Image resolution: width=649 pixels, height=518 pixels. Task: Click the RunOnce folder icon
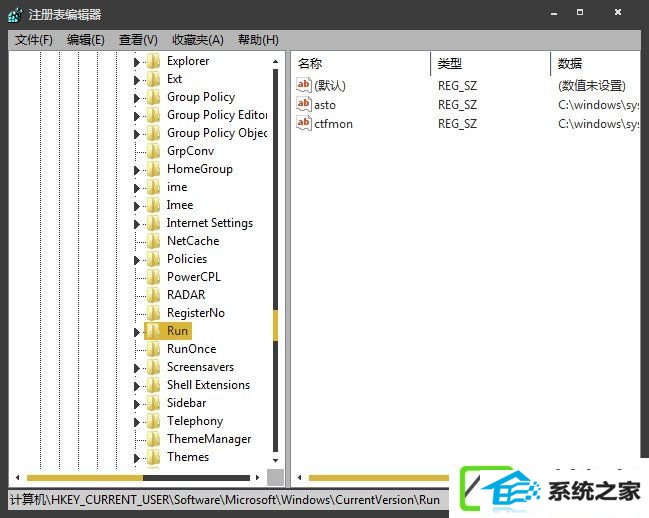coord(154,349)
